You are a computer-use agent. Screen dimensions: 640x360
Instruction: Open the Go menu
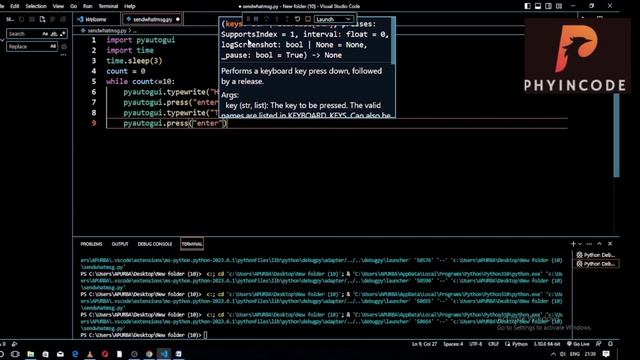click(73, 6)
